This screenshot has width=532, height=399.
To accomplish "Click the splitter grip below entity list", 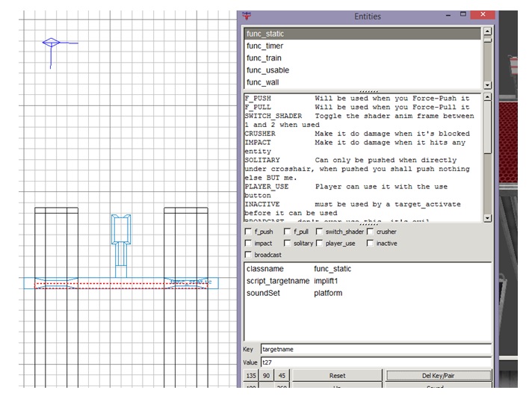I will (368, 91).
